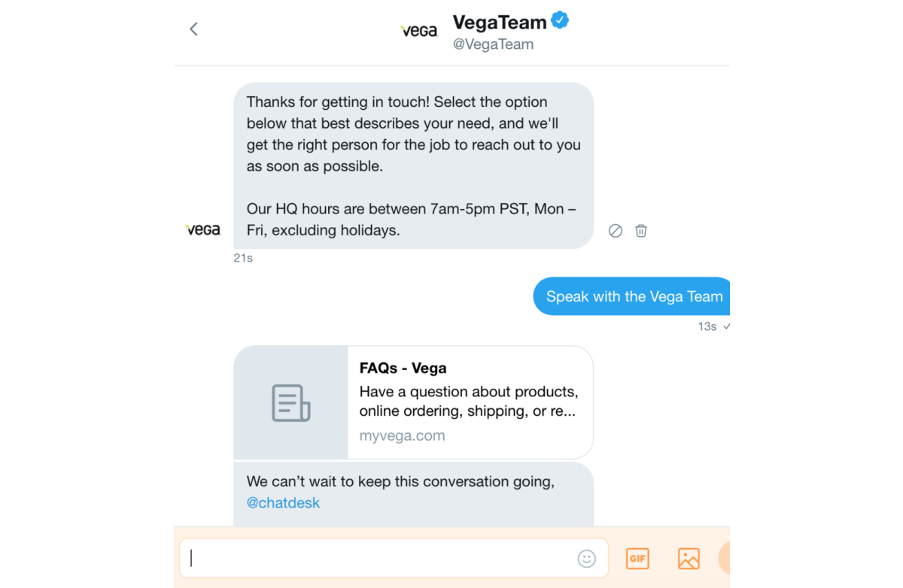Click the Vega logo in the header
The image size is (903, 588).
pyautogui.click(x=419, y=32)
